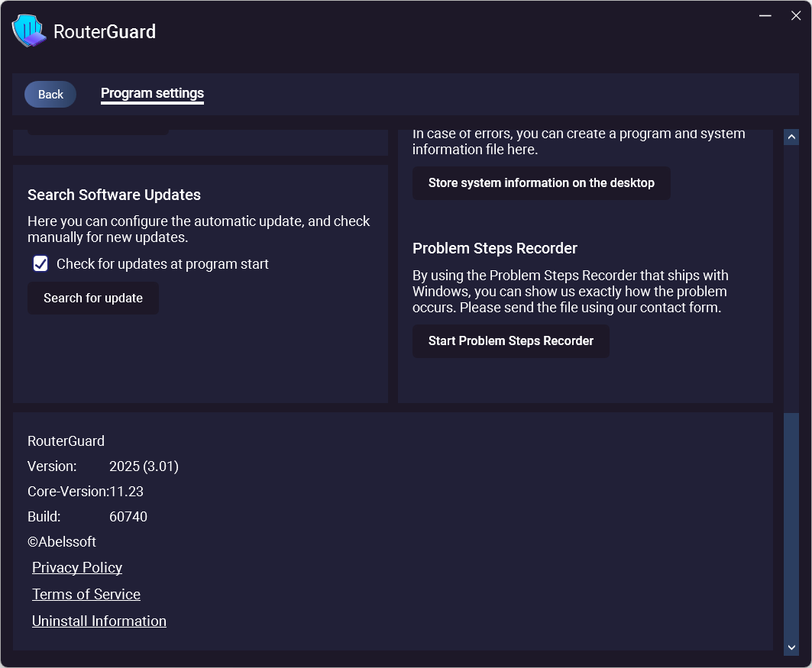Minimize the RouterGuard window
Image resolution: width=812 pixels, height=668 pixels.
pyautogui.click(x=765, y=16)
